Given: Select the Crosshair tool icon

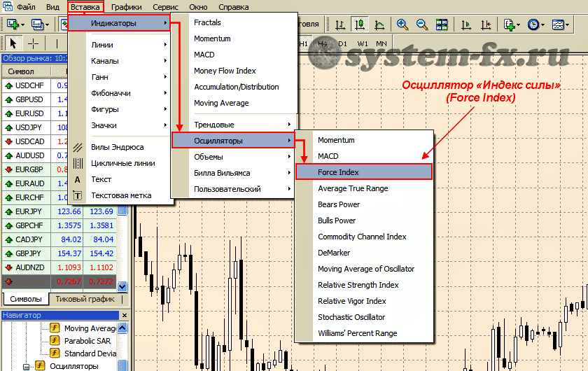Looking at the screenshot, I should coord(33,43).
